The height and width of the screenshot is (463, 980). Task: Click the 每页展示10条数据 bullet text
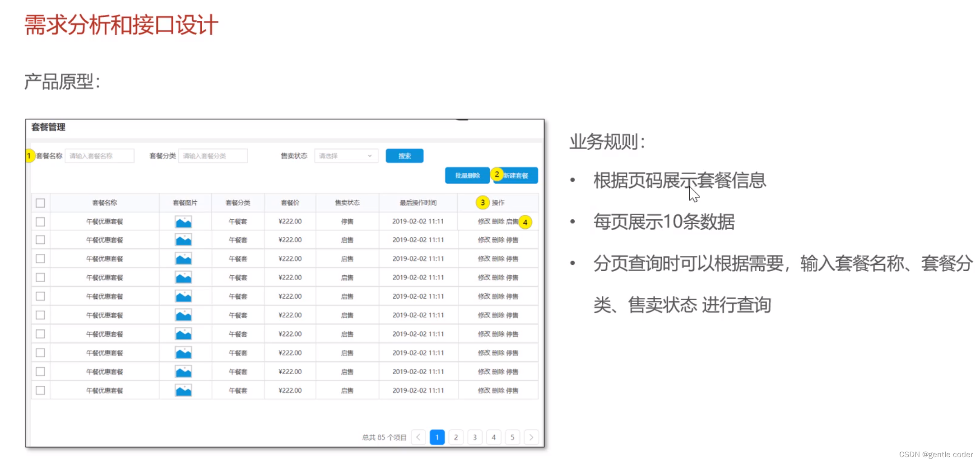click(664, 222)
